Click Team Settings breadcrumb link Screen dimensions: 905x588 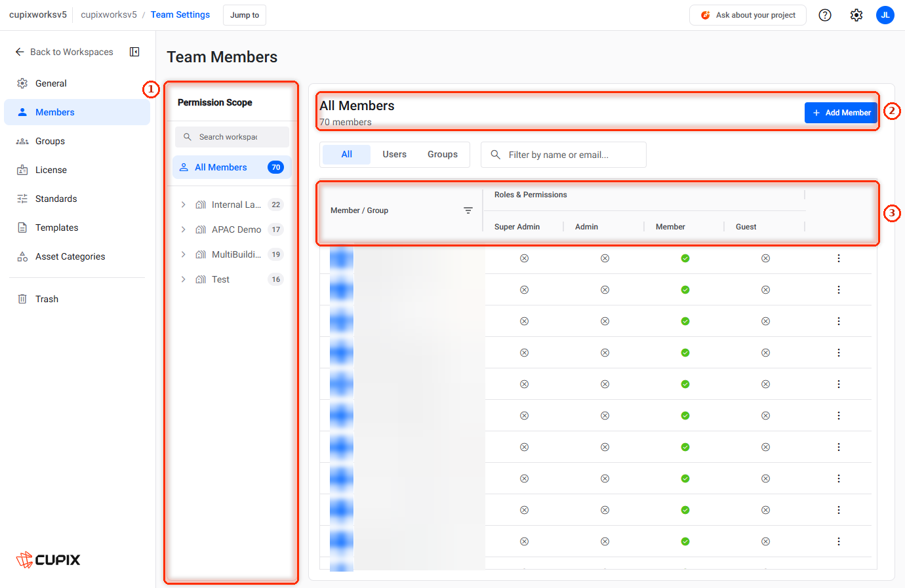[180, 14]
